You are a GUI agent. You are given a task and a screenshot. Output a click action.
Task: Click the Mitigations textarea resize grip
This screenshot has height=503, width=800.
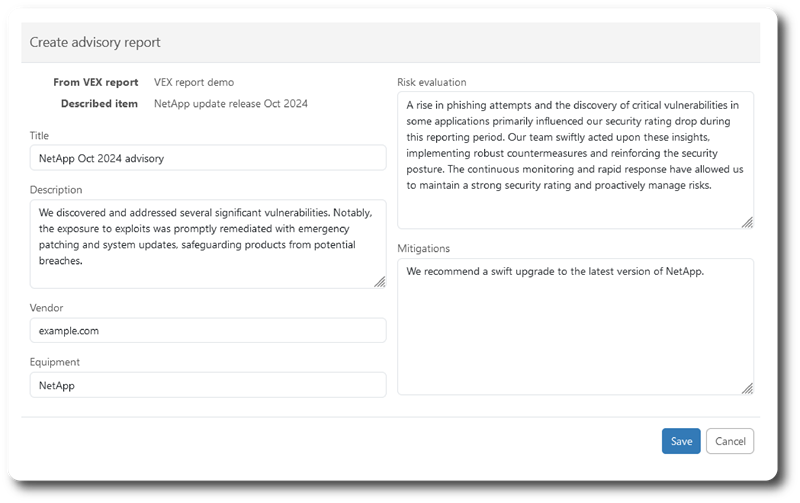click(747, 389)
